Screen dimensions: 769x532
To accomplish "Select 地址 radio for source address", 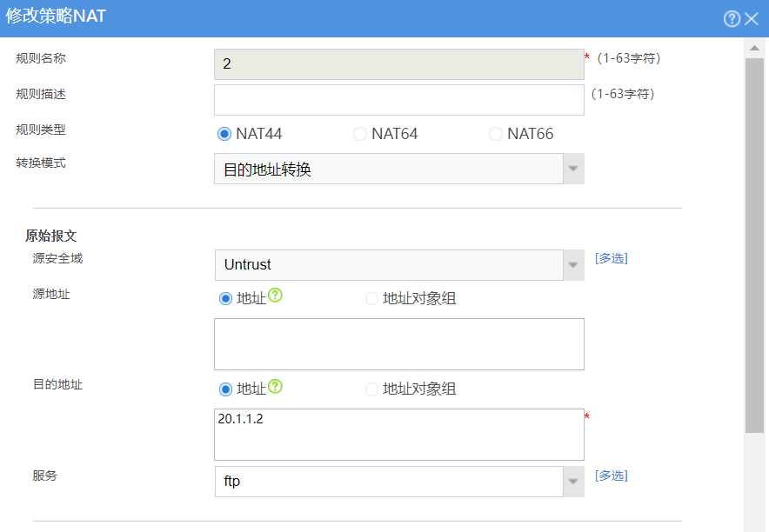I will click(225, 298).
